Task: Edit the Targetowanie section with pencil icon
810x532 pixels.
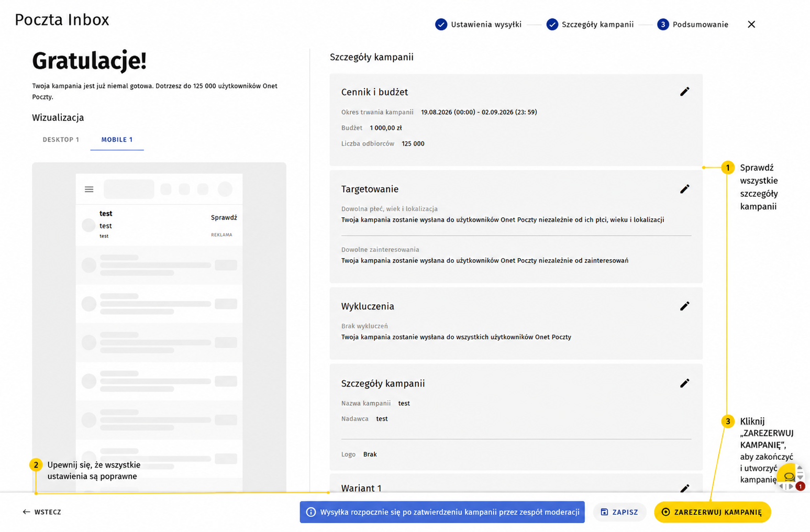Action: (684, 189)
